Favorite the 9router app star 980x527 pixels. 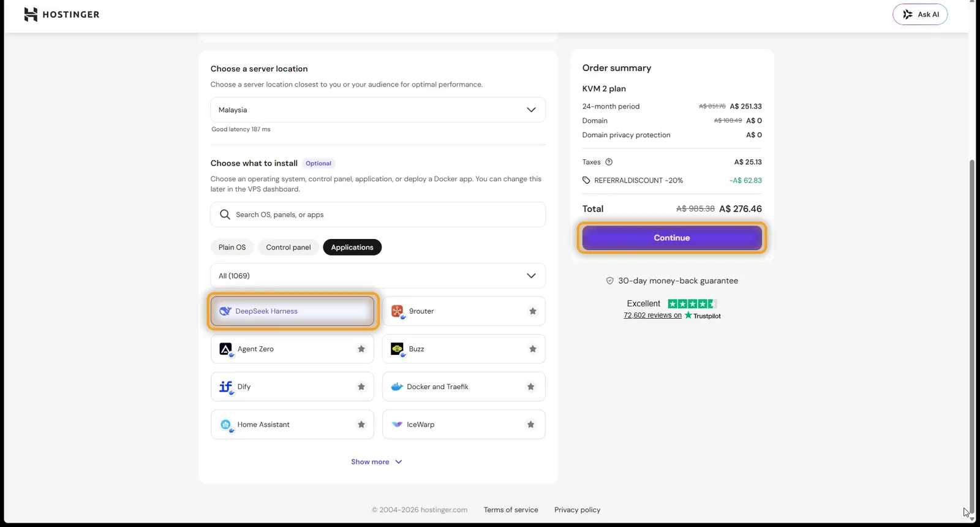533,311
